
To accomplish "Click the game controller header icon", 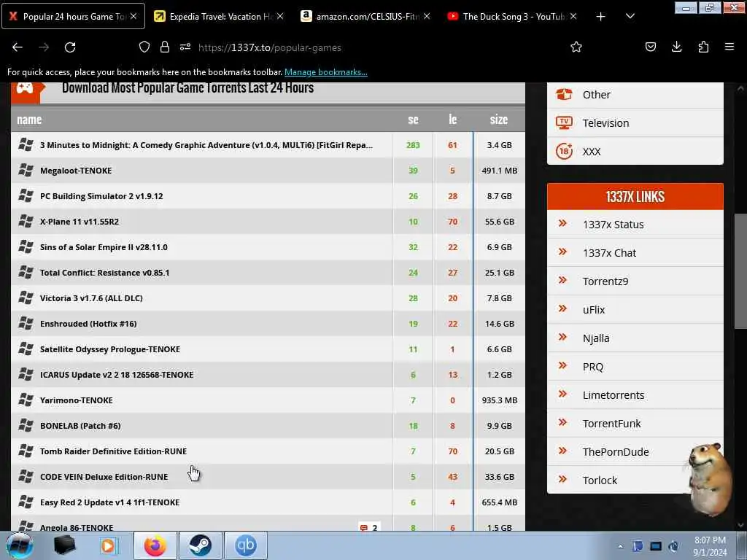I will pos(25,88).
